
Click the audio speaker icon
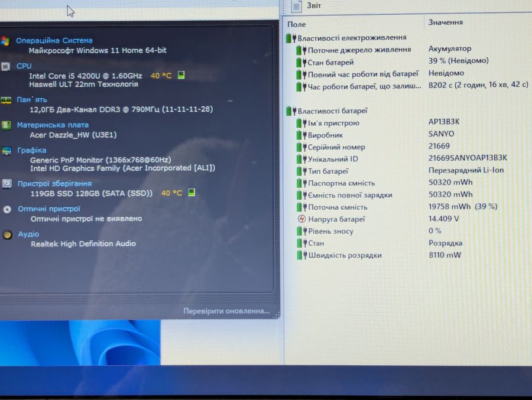(8, 235)
